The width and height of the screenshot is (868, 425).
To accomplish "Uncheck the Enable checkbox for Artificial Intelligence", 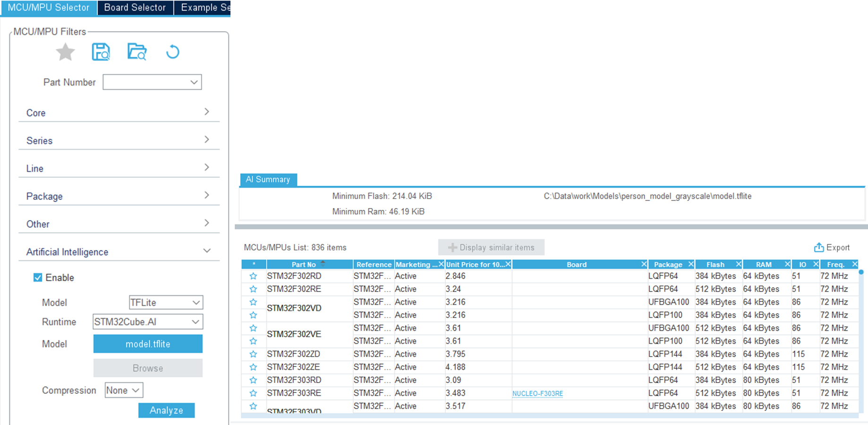I will [x=38, y=277].
